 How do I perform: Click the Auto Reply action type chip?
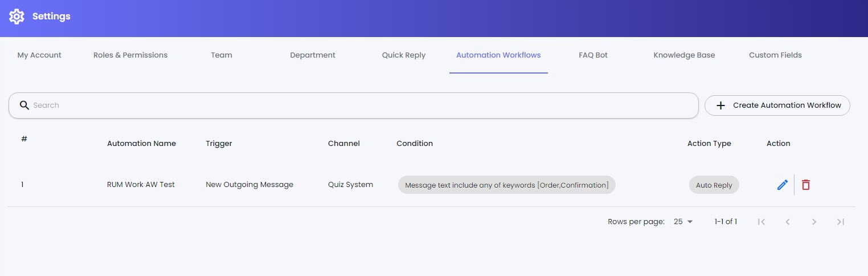click(714, 185)
